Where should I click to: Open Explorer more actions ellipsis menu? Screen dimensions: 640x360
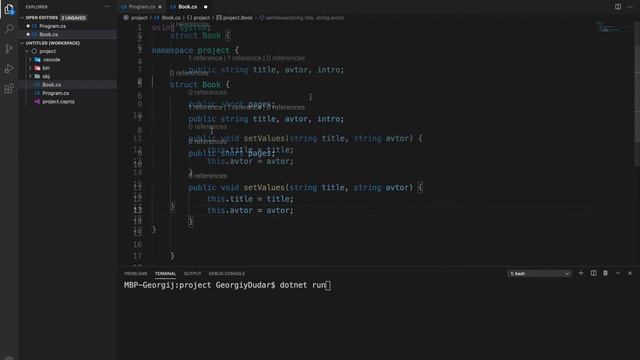(x=107, y=7)
